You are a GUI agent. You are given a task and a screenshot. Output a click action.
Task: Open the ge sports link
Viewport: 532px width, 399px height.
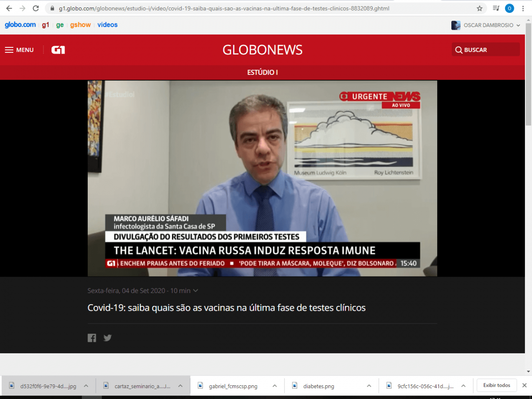(60, 25)
